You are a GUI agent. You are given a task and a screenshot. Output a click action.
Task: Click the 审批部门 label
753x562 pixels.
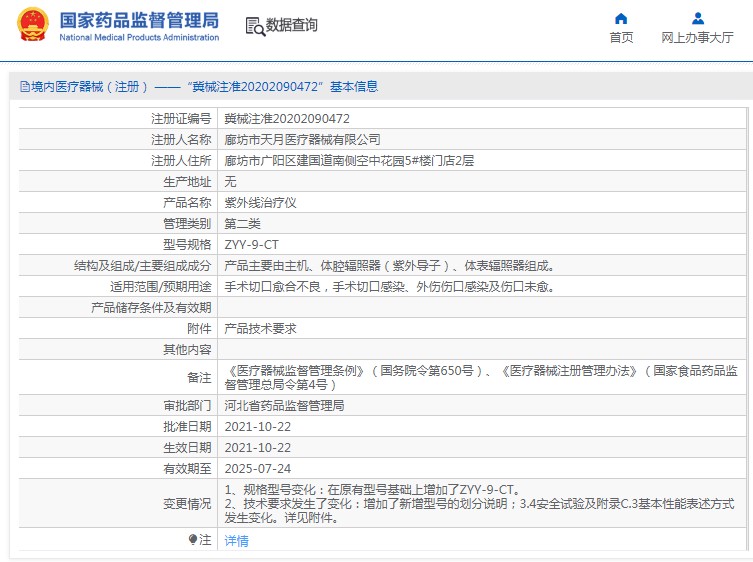187,406
